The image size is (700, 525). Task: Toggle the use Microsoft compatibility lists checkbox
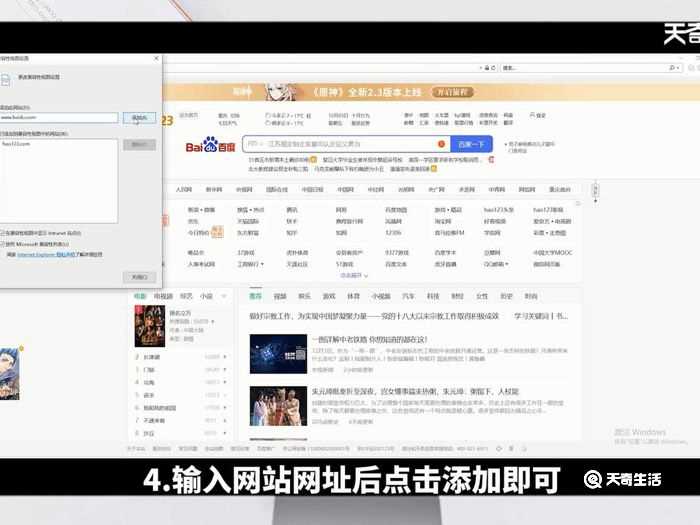[x=2, y=244]
